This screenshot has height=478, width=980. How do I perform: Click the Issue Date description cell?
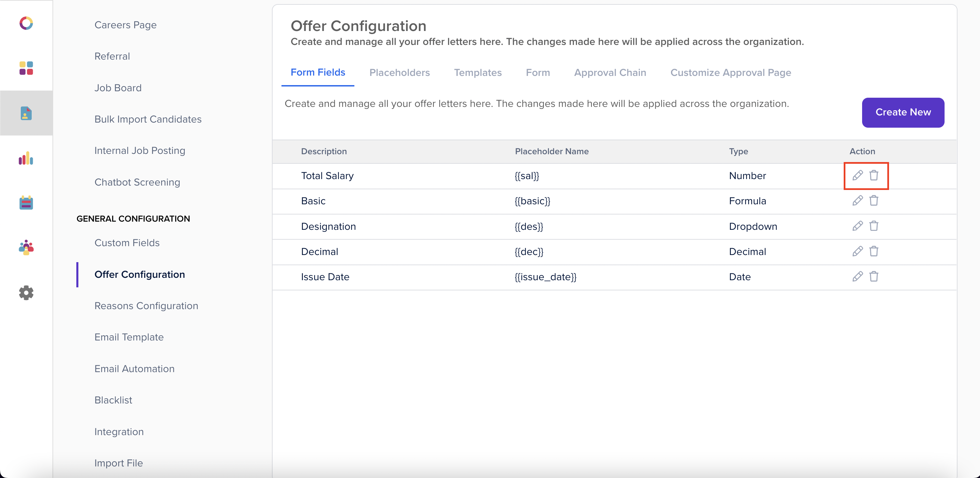coord(325,276)
